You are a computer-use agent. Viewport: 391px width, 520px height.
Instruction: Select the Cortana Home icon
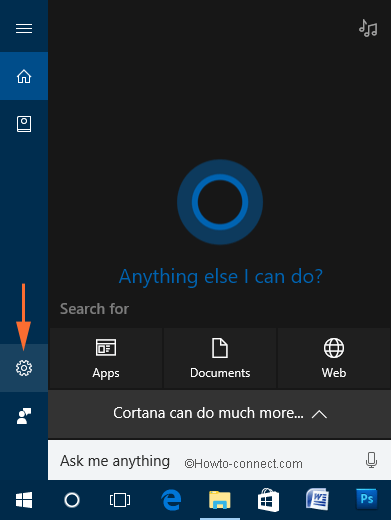[x=24, y=76]
